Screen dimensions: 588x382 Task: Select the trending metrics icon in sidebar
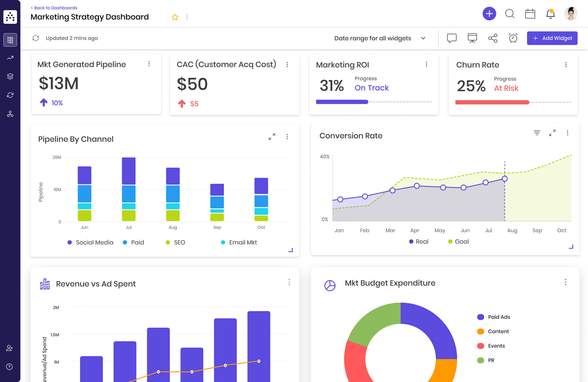pyautogui.click(x=10, y=58)
